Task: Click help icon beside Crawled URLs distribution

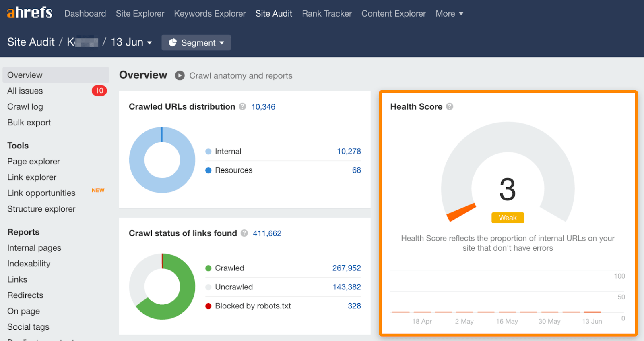Action: 242,106
